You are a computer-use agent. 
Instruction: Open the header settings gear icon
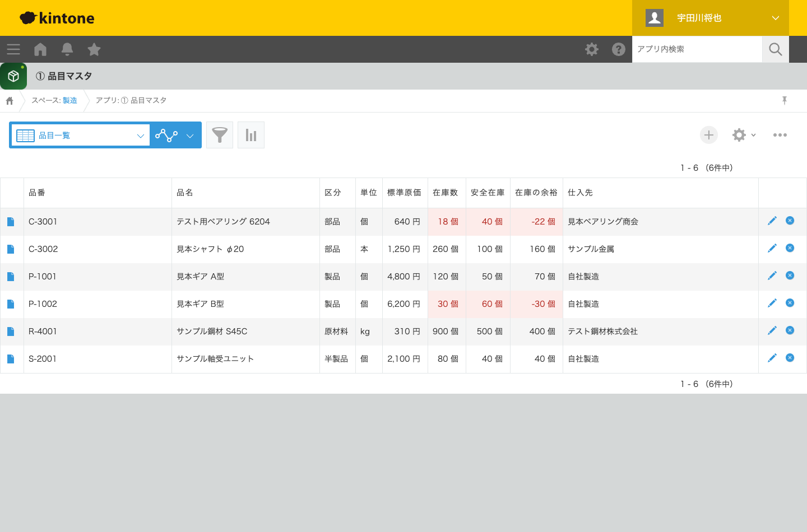tap(592, 49)
